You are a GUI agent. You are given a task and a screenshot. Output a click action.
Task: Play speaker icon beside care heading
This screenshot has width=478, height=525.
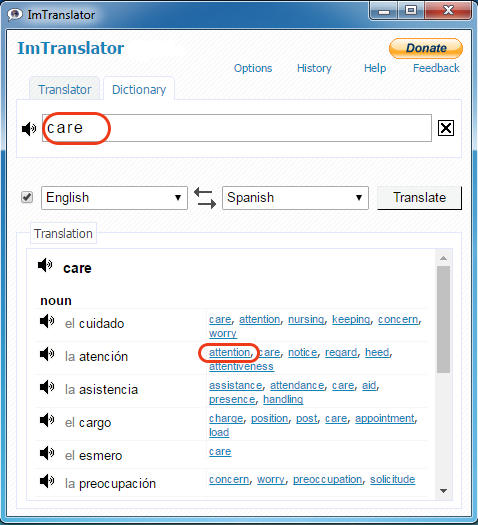coord(45,265)
